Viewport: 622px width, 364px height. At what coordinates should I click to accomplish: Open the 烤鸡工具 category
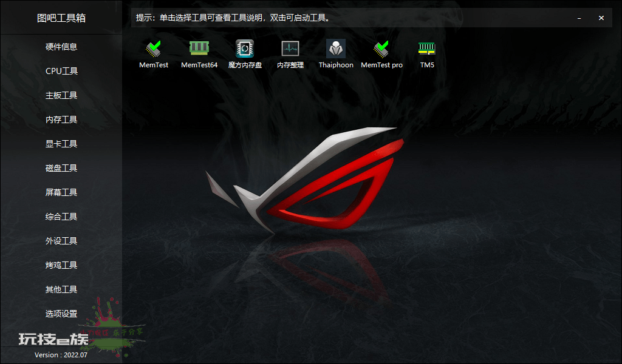click(x=61, y=265)
